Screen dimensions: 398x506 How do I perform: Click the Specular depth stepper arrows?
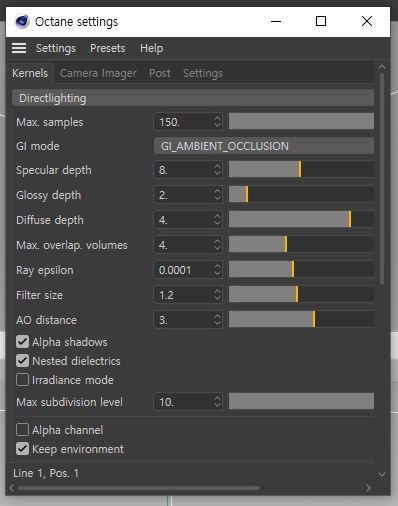tap(217, 169)
